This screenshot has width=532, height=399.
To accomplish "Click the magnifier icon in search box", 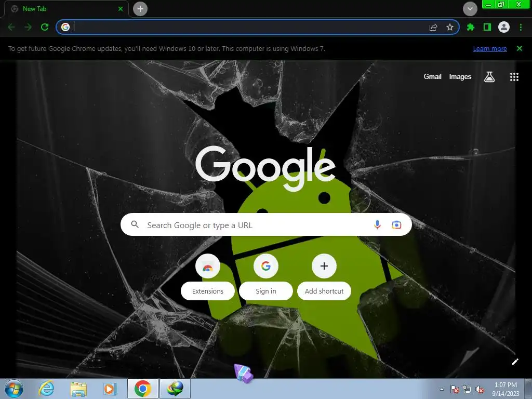I will click(135, 224).
